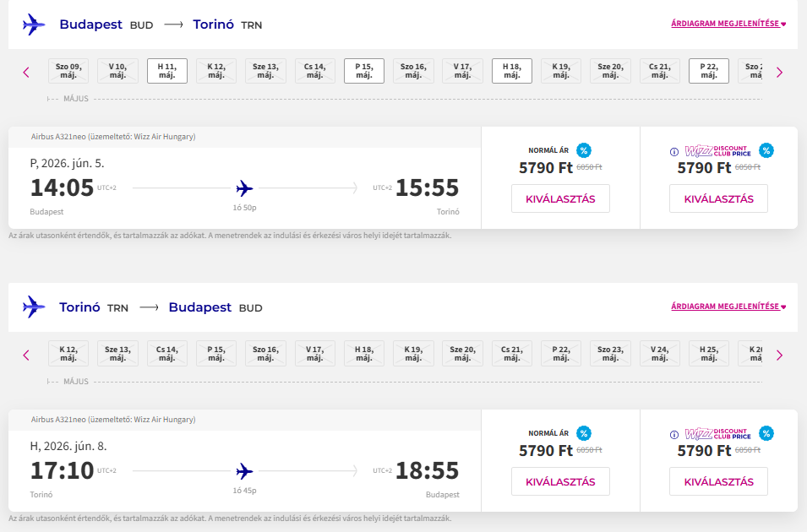Select P 22, máj. outbound date tab
The image size is (807, 532).
709,71
